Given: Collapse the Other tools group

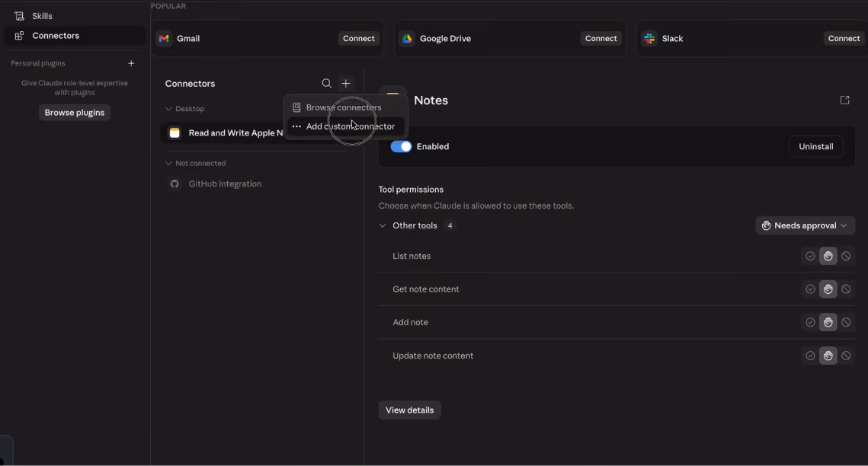Looking at the screenshot, I should tap(383, 225).
